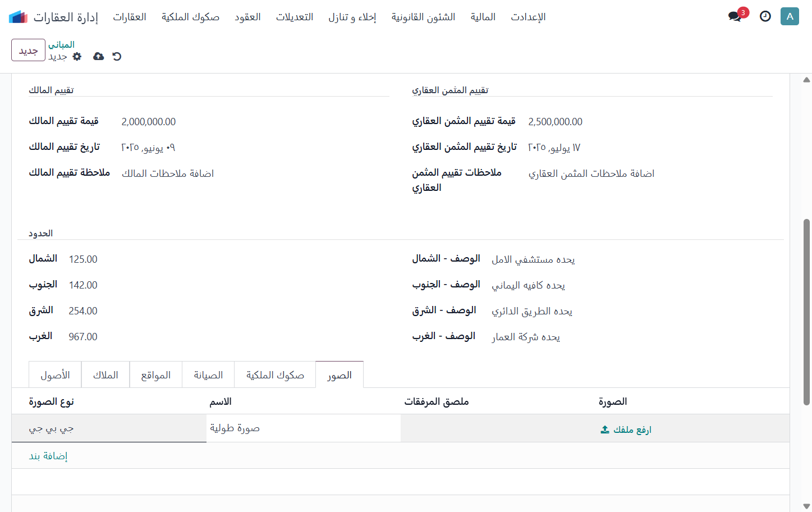The height and width of the screenshot is (512, 812).
Task: Click the empty ملصق المرفقات cell
Action: point(498,428)
